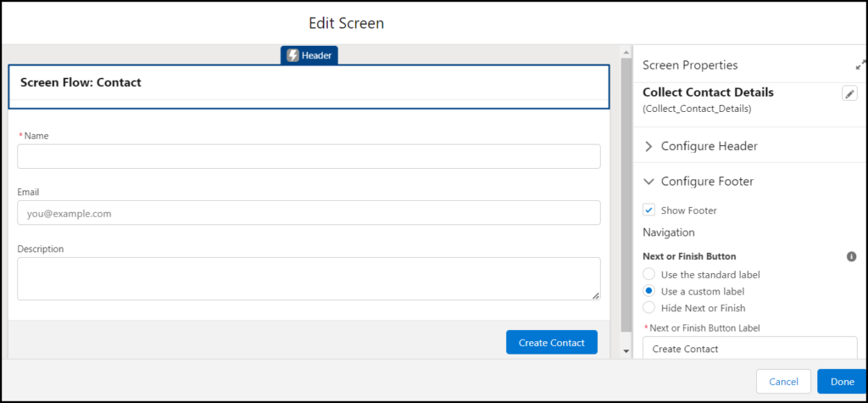
Task: Click the Description textarea resize handle
Action: 596,296
